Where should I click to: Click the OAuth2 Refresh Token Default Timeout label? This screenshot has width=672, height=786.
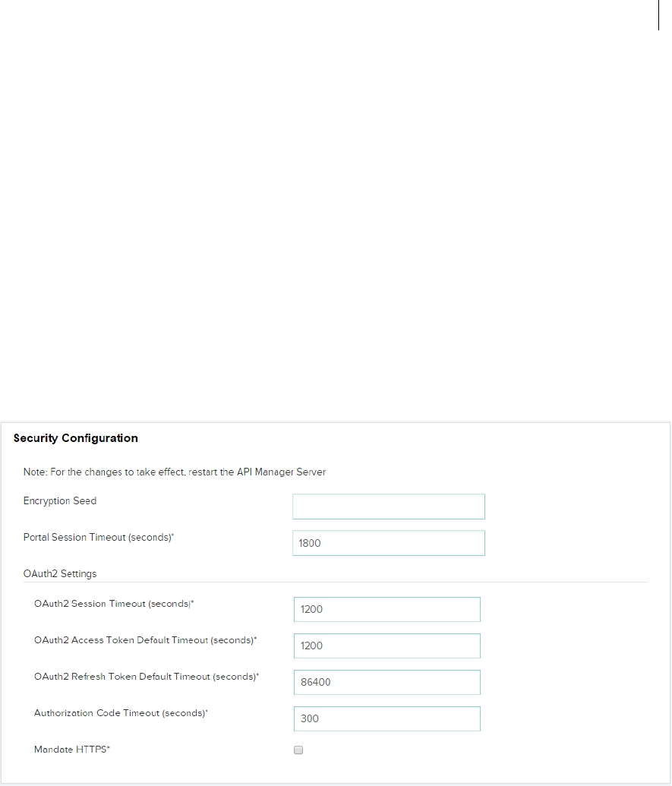point(147,677)
